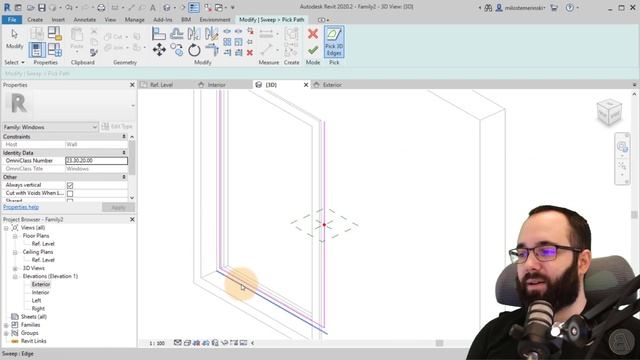640x360 pixels.
Task: Close the Properties palette
Action: (132, 85)
